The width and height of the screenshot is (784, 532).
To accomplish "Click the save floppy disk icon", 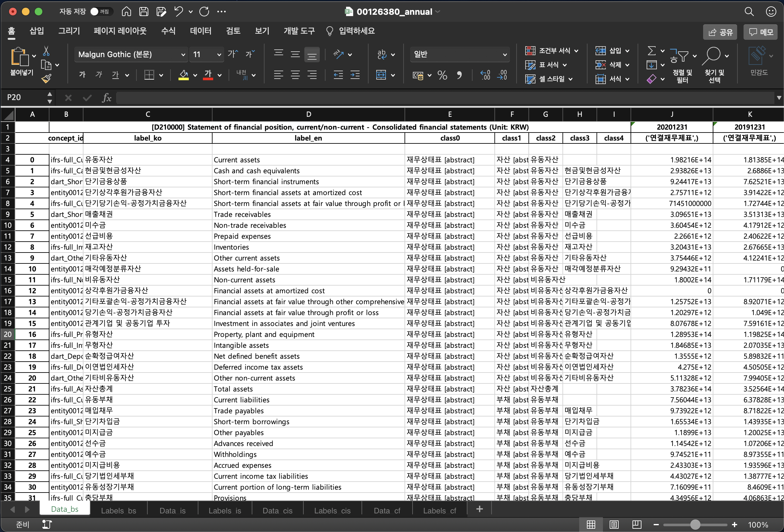I will 144,12.
